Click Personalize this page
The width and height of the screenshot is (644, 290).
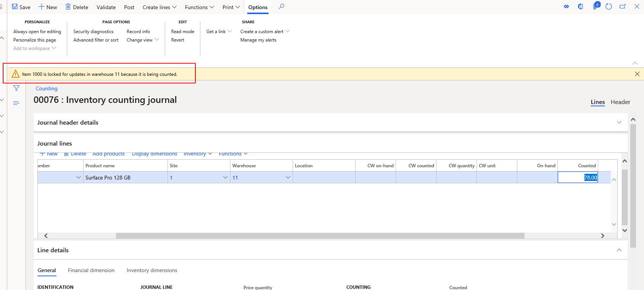(x=35, y=40)
